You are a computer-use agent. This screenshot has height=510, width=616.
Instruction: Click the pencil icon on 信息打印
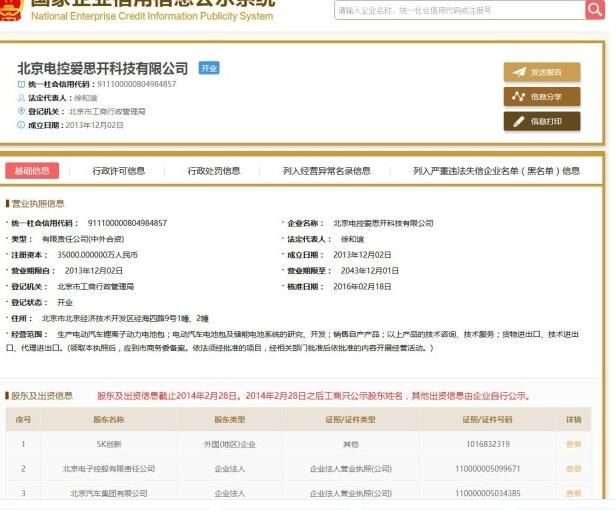point(519,121)
